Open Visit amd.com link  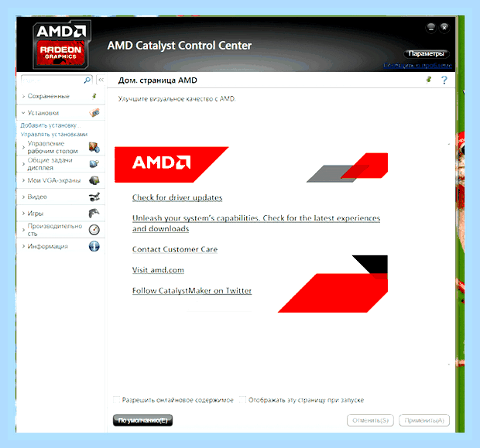click(158, 270)
